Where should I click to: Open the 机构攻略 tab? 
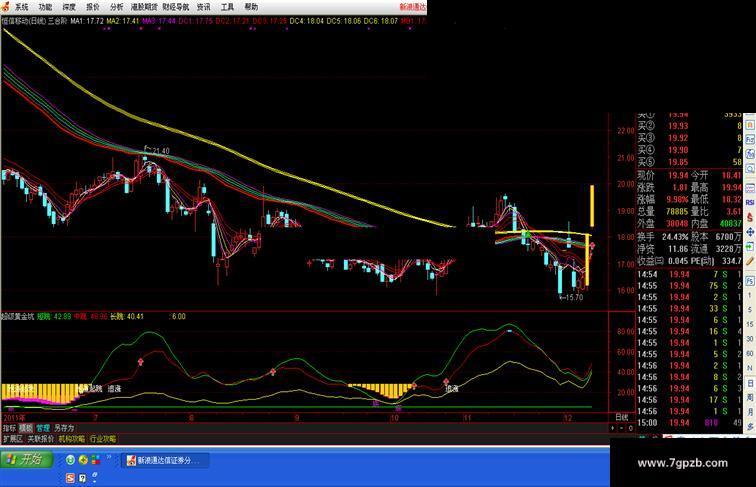pos(72,439)
